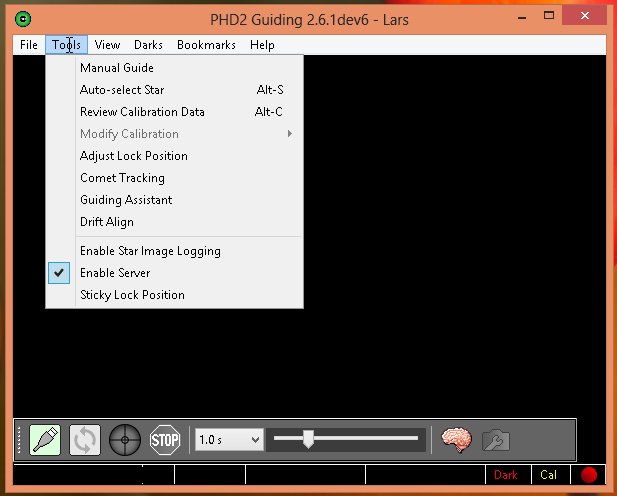Viewport: 617px width, 496px height.
Task: Click the Cal status bar indicator
Action: click(x=550, y=475)
